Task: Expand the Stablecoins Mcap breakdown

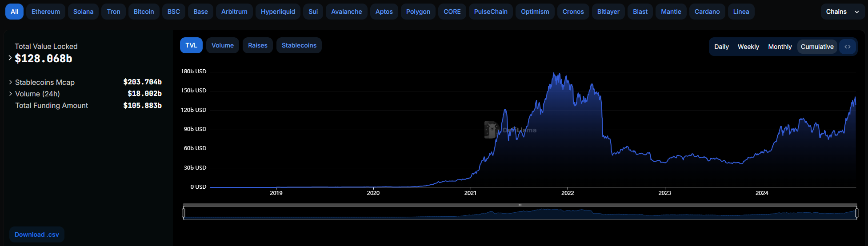Action: pyautogui.click(x=11, y=82)
